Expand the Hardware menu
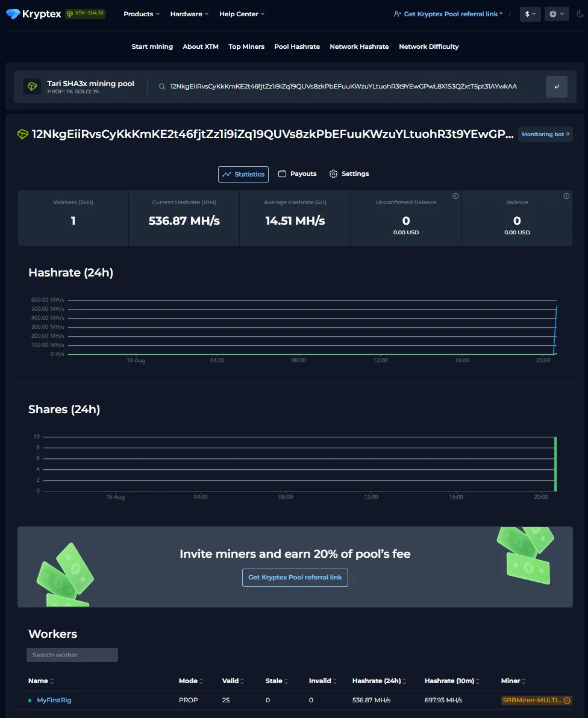 (189, 14)
